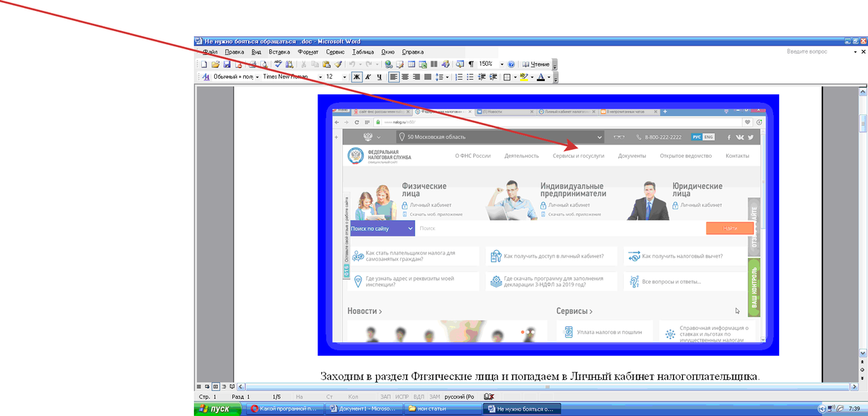Switch to Reading layout with Чтение button
868x416 pixels.
pos(536,64)
